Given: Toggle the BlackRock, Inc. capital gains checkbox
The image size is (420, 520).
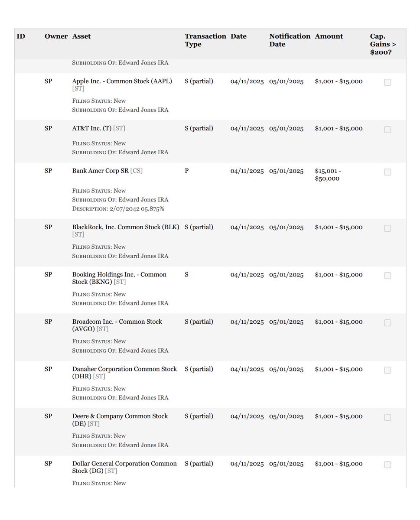Looking at the screenshot, I should (387, 228).
